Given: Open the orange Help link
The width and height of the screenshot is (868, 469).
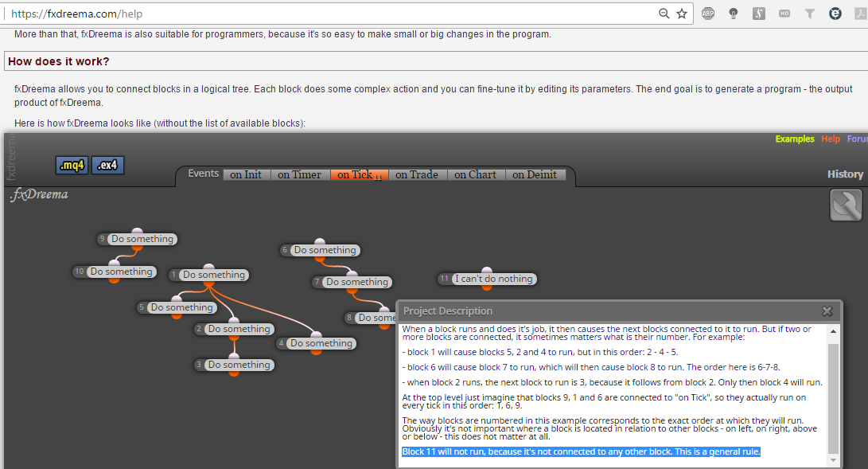Looking at the screenshot, I should coord(831,139).
